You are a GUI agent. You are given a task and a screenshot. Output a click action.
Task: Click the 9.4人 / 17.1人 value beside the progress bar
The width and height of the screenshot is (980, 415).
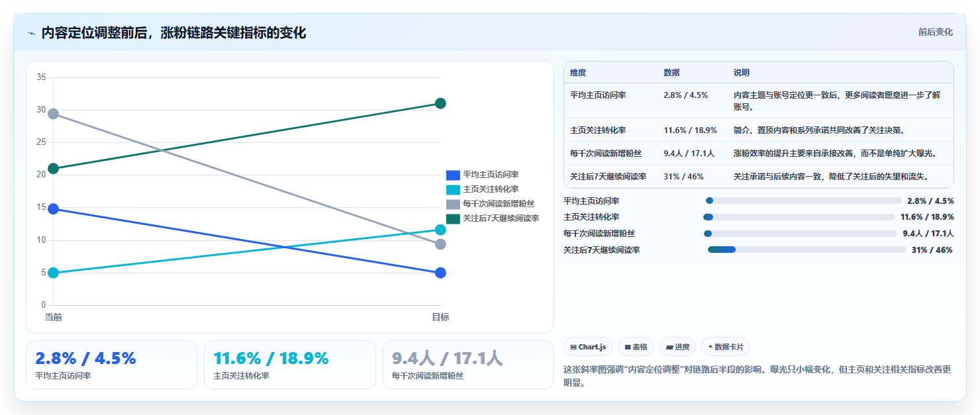928,234
